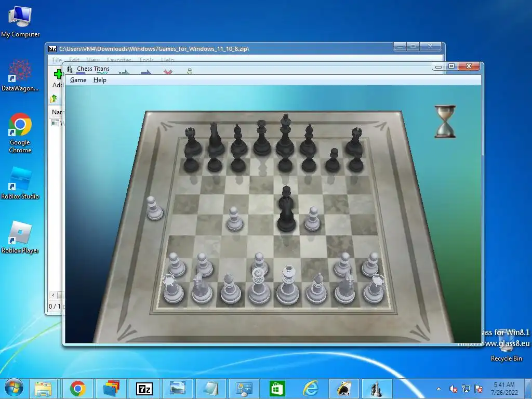Select the white queenside rook
Screen dimensions: 532x399
click(x=174, y=289)
